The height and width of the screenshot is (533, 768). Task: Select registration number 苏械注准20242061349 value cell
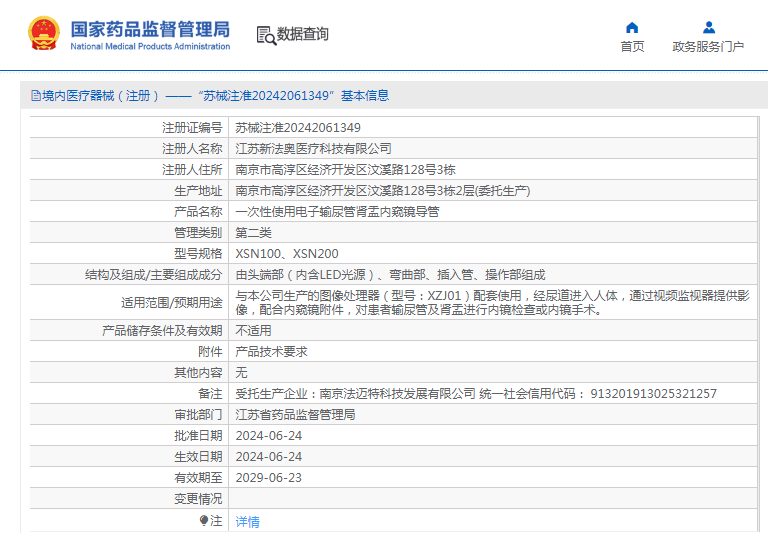click(298, 128)
